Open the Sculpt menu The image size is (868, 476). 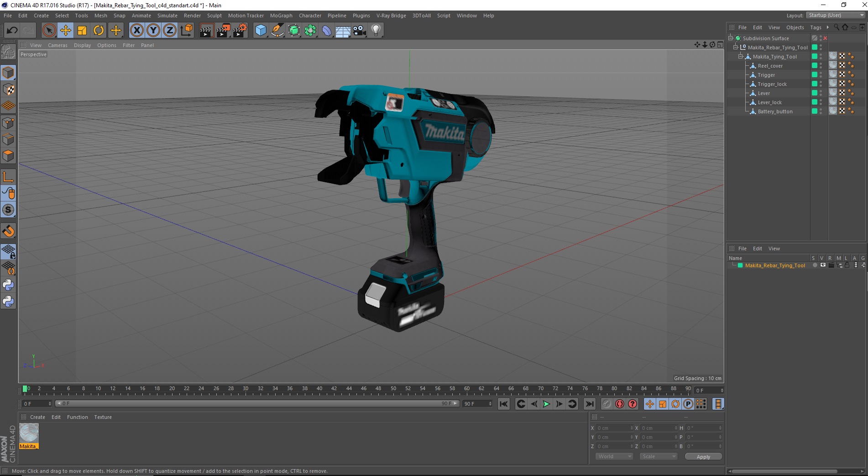(x=214, y=16)
